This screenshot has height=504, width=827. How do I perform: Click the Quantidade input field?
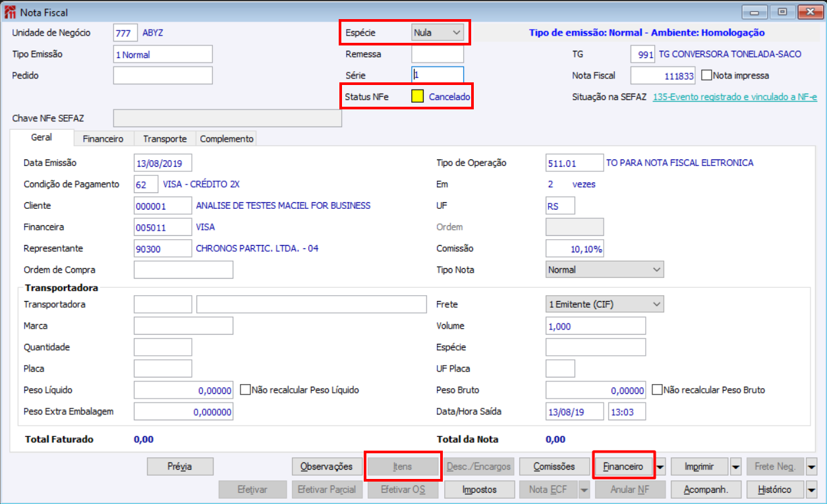point(163,347)
